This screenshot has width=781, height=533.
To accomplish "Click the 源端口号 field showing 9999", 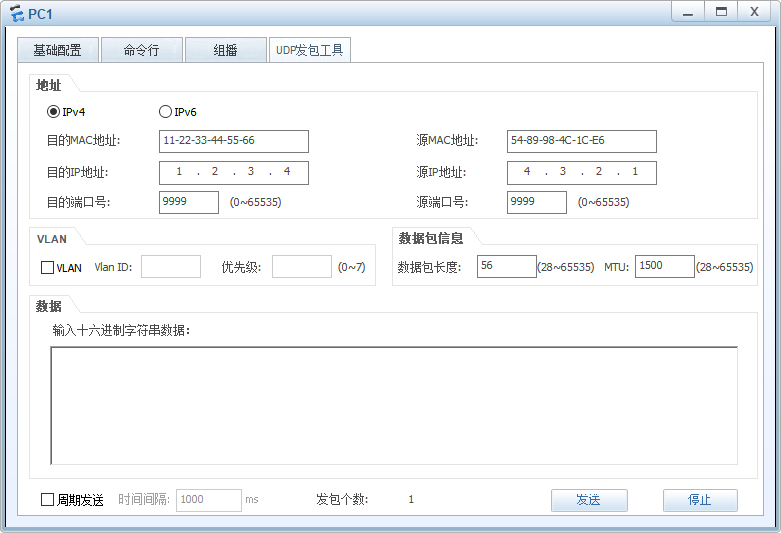I will tap(536, 202).
